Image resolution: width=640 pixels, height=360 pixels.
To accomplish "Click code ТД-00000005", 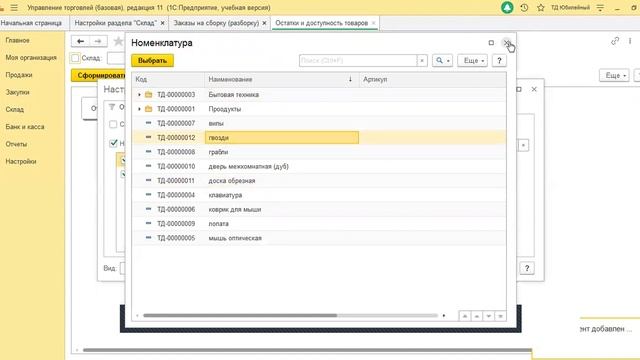I will pos(176,238).
